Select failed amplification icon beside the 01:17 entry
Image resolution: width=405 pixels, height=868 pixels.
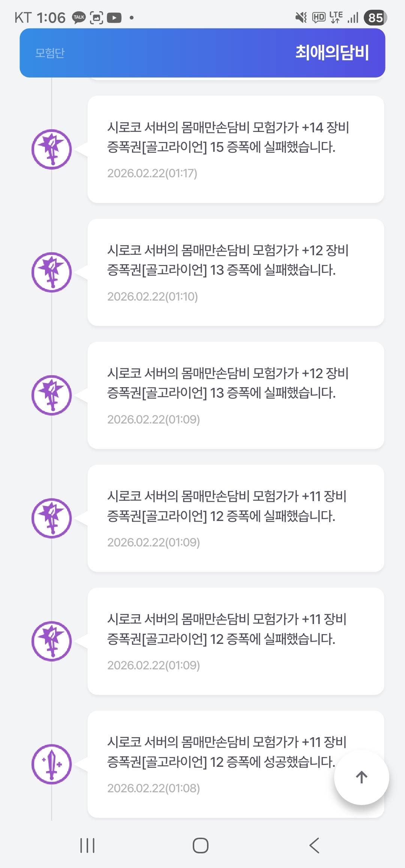51,149
